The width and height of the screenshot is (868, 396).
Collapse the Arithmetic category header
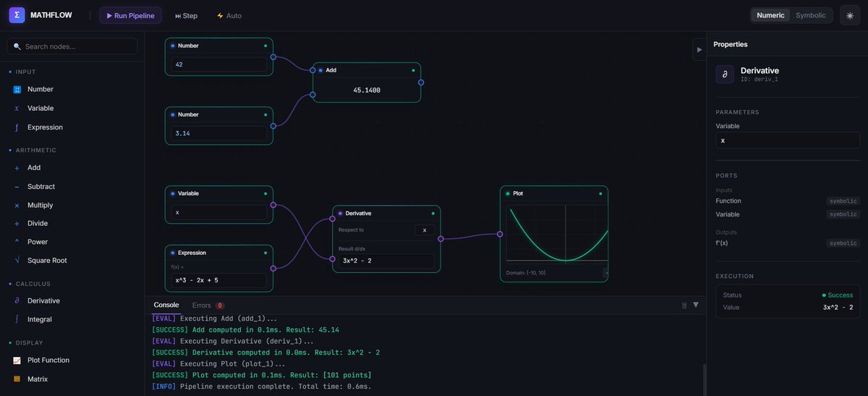[x=32, y=150]
